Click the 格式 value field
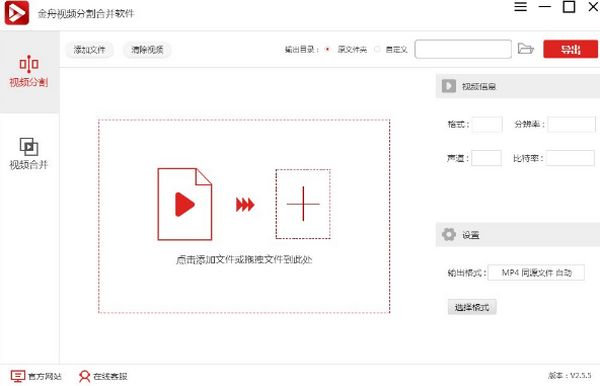 coord(487,124)
